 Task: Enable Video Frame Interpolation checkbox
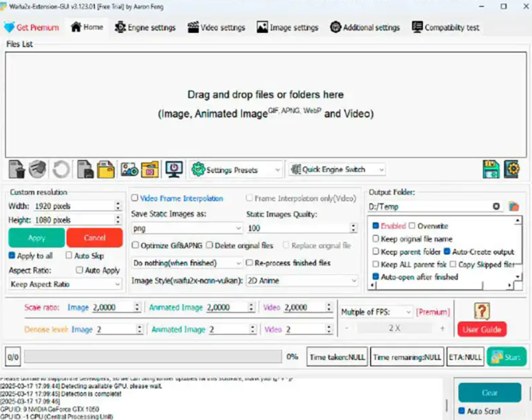pyautogui.click(x=135, y=198)
